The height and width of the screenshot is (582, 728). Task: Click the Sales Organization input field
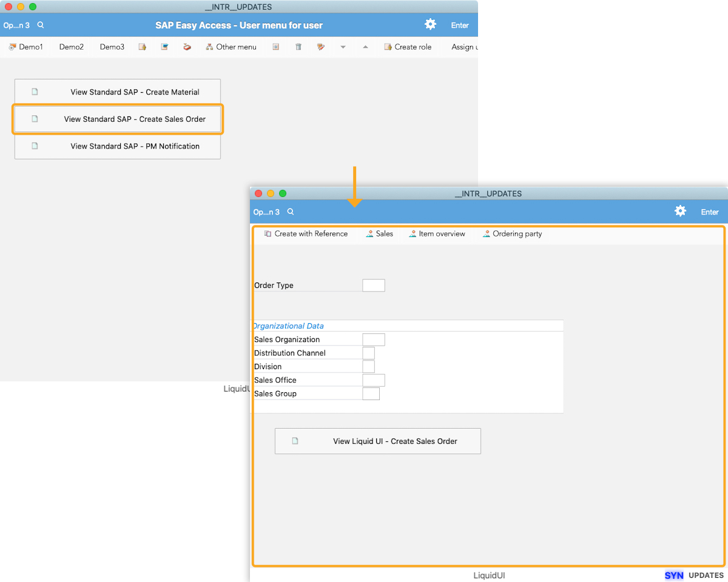(374, 339)
